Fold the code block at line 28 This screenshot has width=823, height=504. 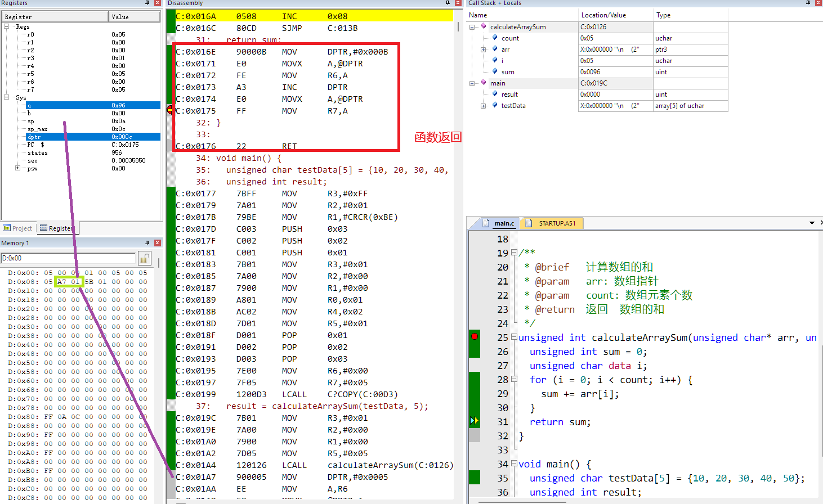(513, 380)
